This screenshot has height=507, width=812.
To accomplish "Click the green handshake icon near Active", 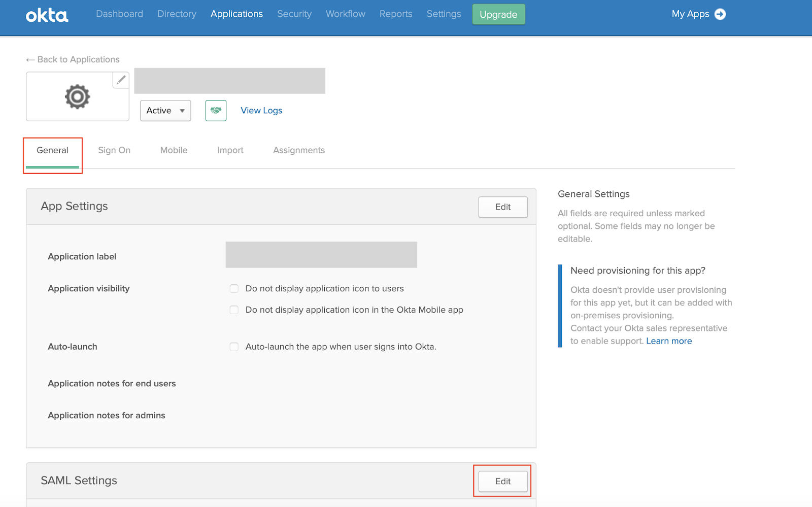I will click(215, 110).
